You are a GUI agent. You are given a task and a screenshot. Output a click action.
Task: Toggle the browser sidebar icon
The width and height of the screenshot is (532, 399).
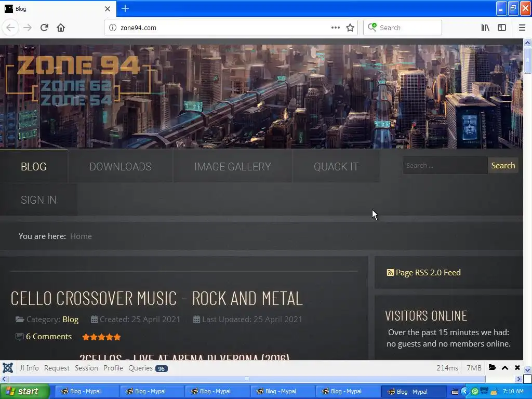[502, 28]
